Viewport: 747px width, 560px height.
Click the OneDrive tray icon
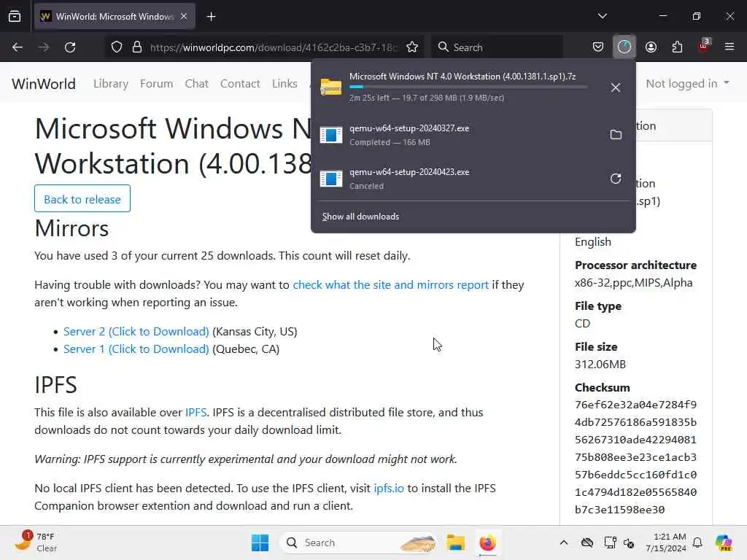coord(587,542)
